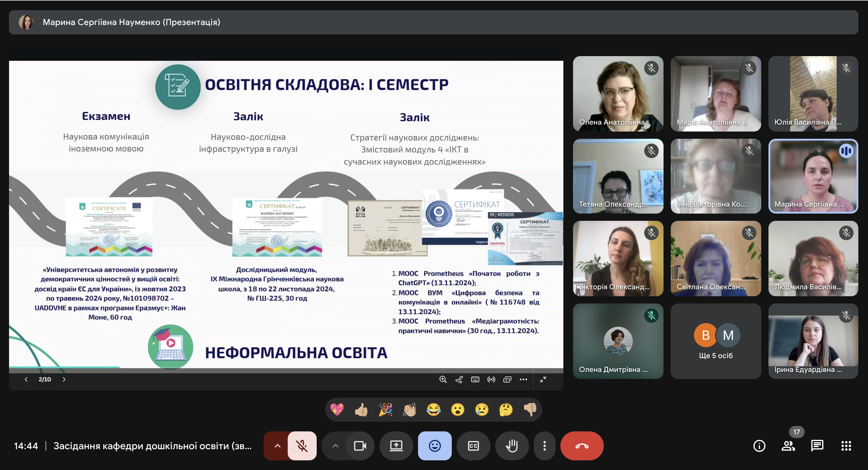868x470 pixels.
Task: Open the laser pointer pen tool
Action: (x=459, y=379)
